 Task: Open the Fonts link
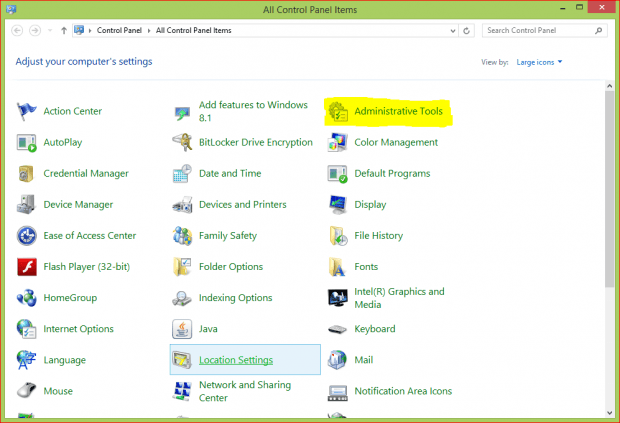click(x=366, y=267)
